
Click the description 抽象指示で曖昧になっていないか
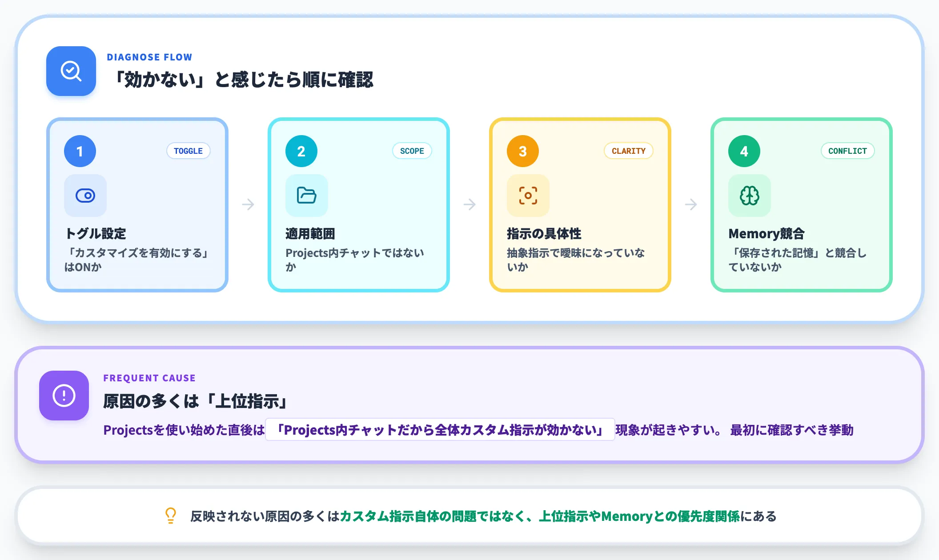pyautogui.click(x=576, y=260)
